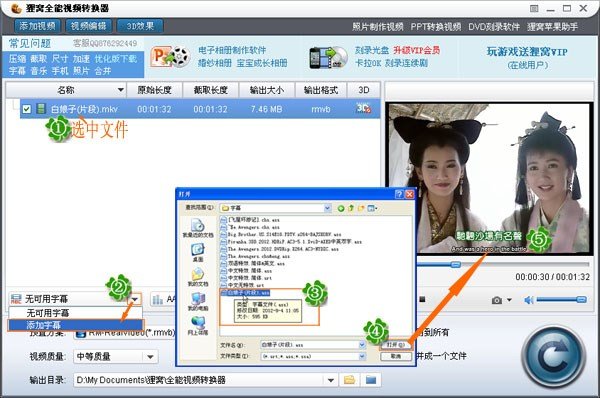Click the phone and DVD burner icon
The height and width of the screenshot is (398, 600).
[328, 58]
